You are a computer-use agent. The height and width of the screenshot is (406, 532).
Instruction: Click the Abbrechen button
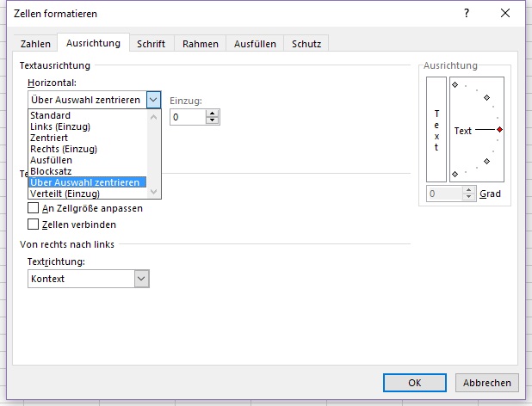(487, 383)
